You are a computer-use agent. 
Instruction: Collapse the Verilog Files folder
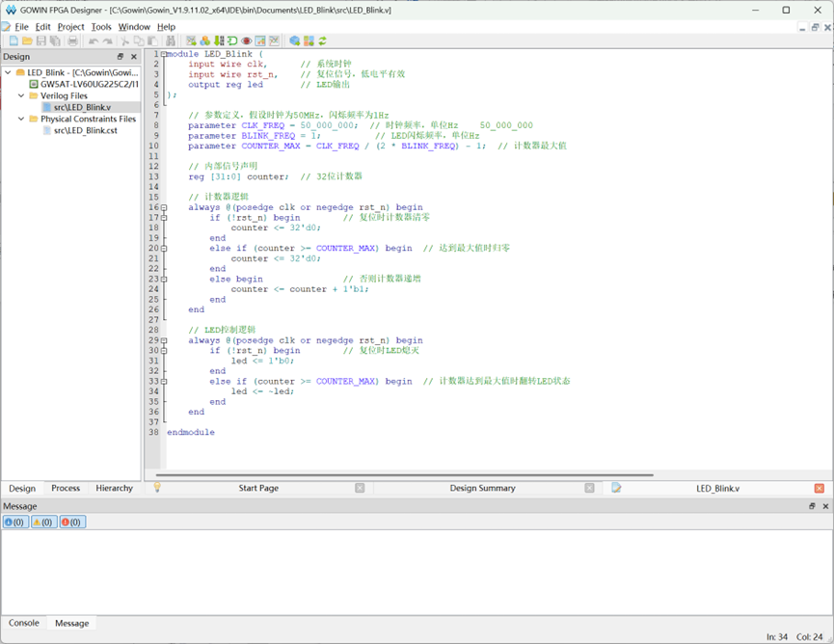pos(21,95)
